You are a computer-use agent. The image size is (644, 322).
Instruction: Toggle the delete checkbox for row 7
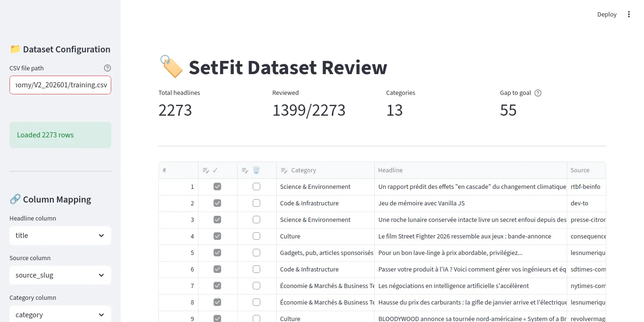pyautogui.click(x=256, y=286)
